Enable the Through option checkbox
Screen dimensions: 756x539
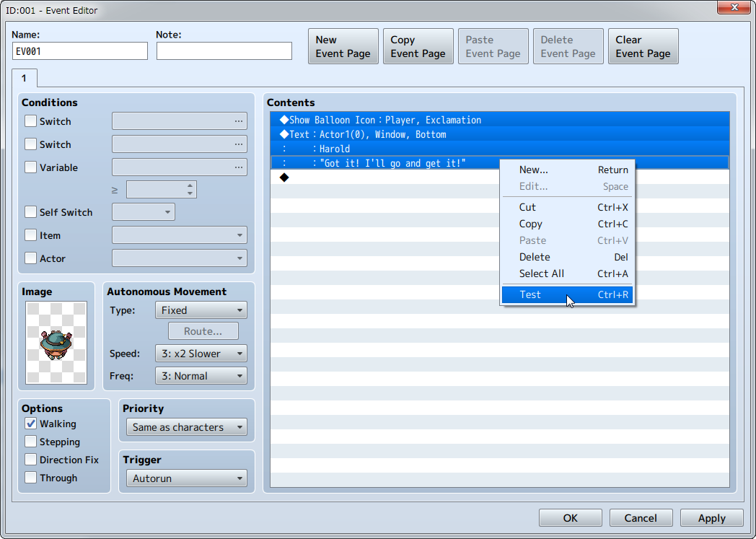click(31, 478)
